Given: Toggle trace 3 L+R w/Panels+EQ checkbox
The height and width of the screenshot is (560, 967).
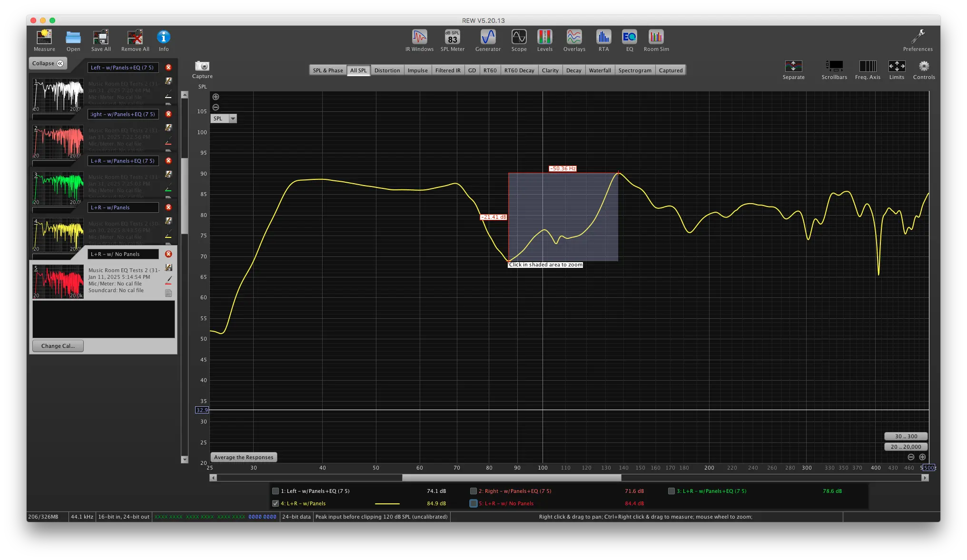Looking at the screenshot, I should (671, 491).
